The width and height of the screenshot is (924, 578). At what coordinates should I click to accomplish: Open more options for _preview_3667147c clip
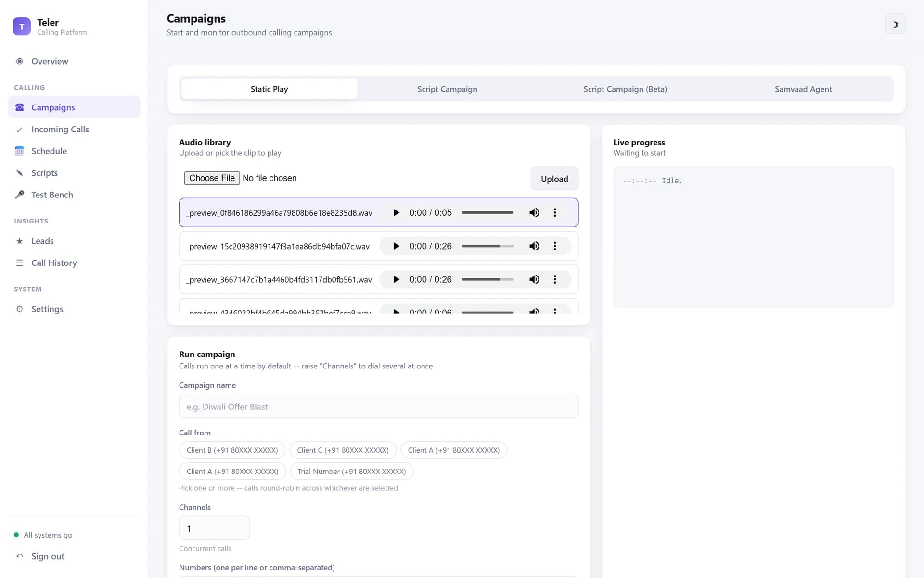click(555, 279)
